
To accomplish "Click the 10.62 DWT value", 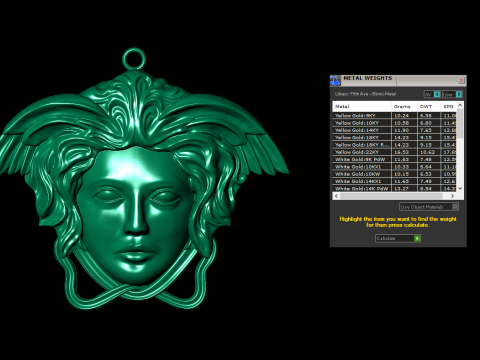I will click(x=427, y=152).
